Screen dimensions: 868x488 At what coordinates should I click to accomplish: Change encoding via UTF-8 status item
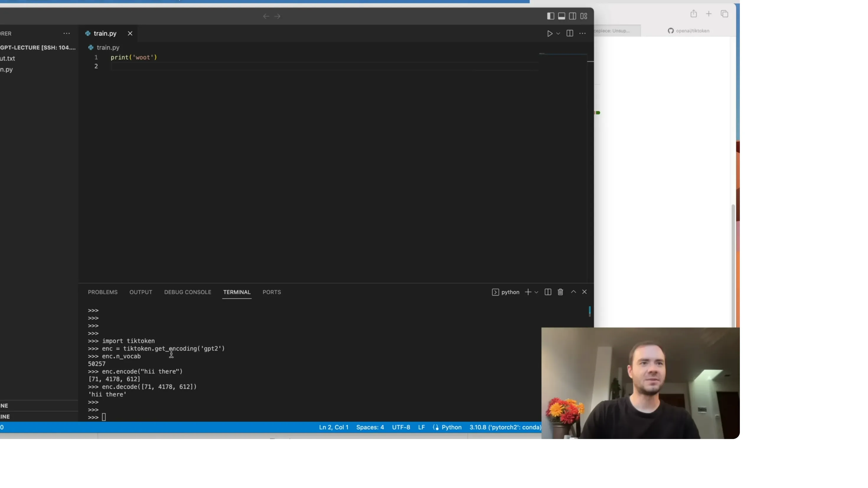click(401, 427)
